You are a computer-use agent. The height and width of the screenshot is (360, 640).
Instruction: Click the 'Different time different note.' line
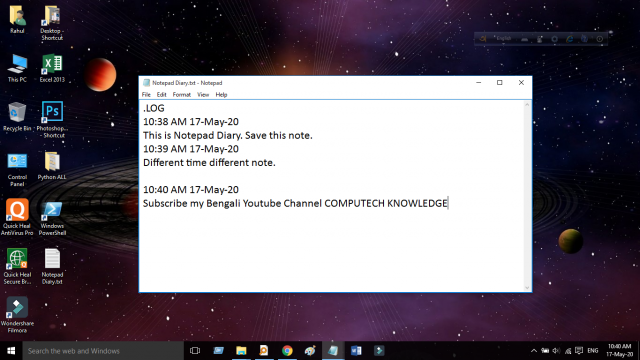209,162
